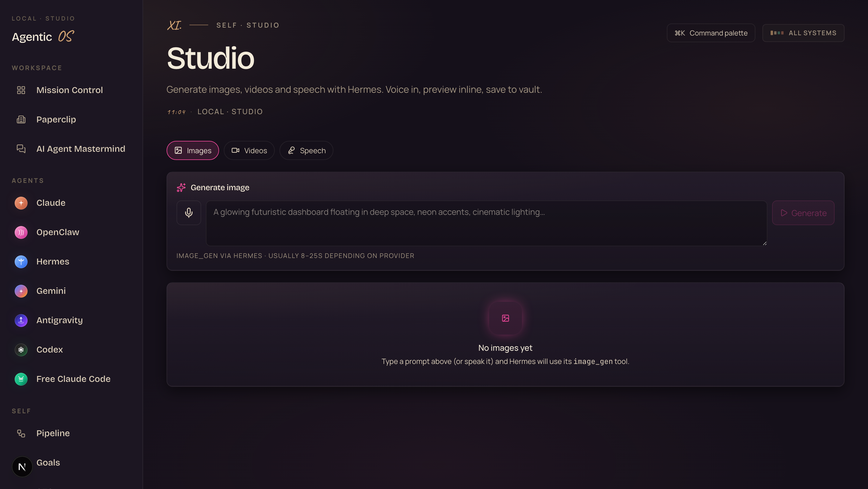Viewport: 868px width, 489px height.
Task: Click the status bars icon in ALL SYSTEMS
Action: point(777,33)
